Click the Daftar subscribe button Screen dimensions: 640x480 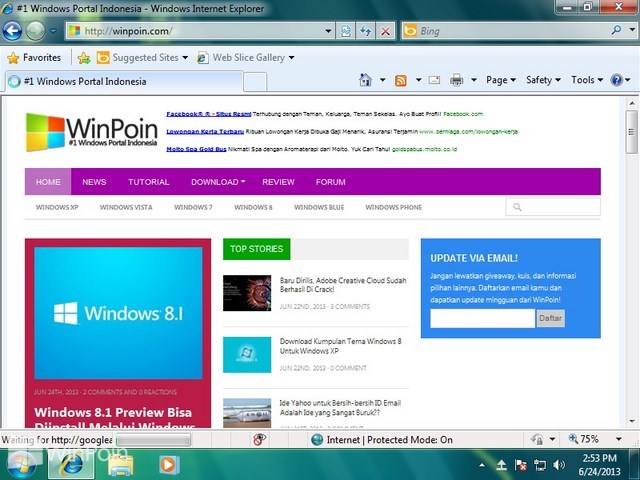click(x=550, y=318)
